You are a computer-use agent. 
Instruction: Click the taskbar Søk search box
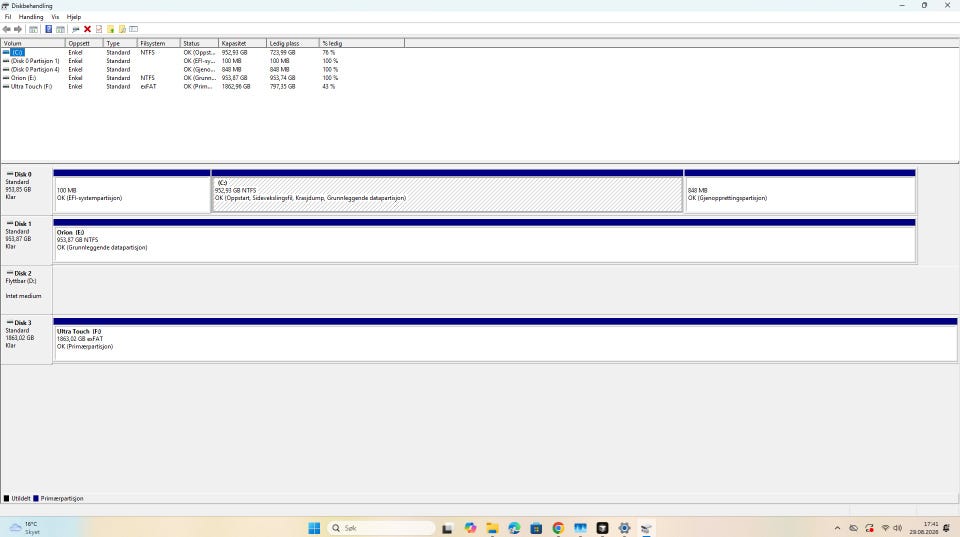(381, 528)
